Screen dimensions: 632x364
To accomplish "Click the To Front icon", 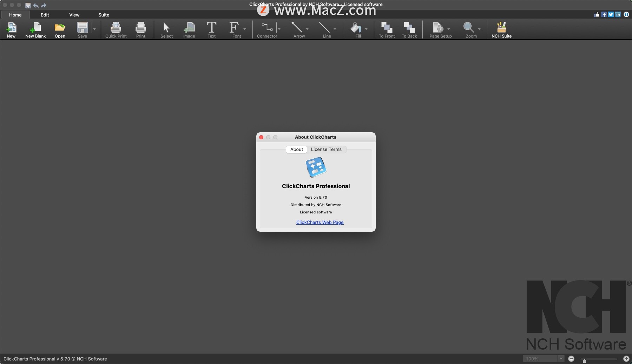I will 387,29.
